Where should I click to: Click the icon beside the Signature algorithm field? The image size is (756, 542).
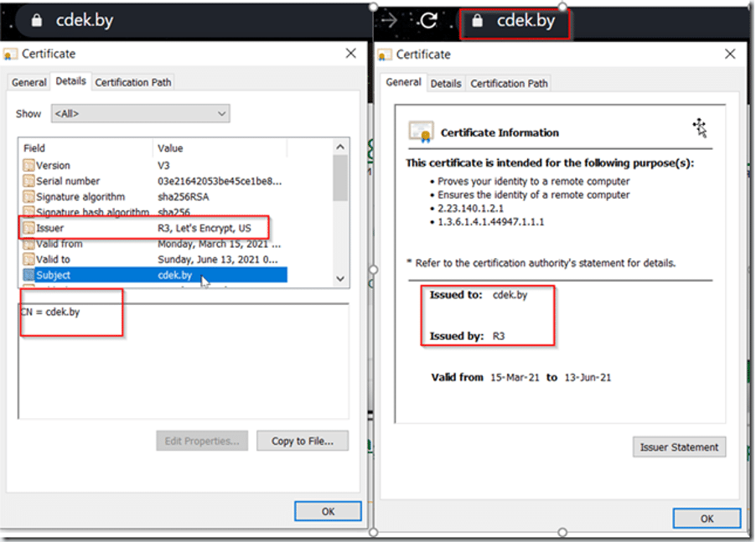(x=28, y=197)
